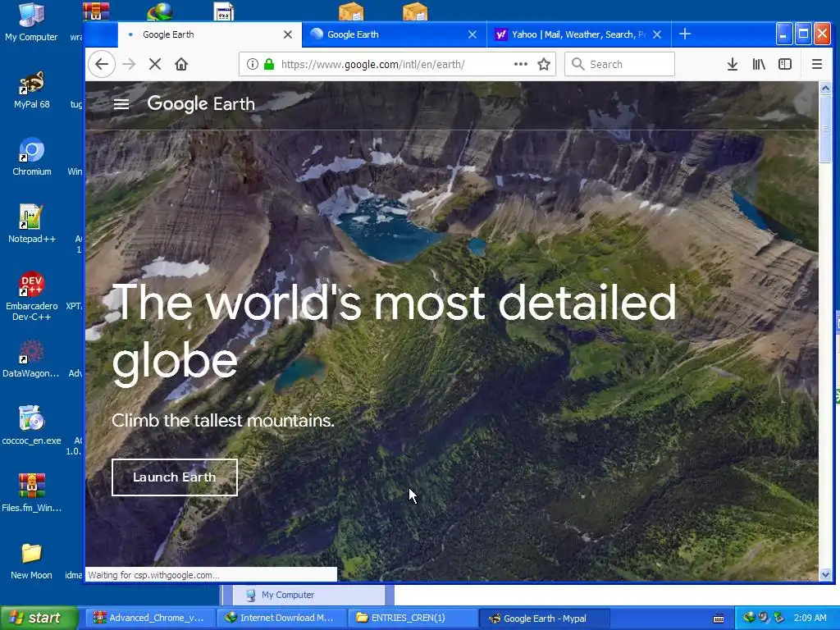The image size is (840, 630).
Task: Close the Yahoo Mail tab
Action: pyautogui.click(x=657, y=34)
